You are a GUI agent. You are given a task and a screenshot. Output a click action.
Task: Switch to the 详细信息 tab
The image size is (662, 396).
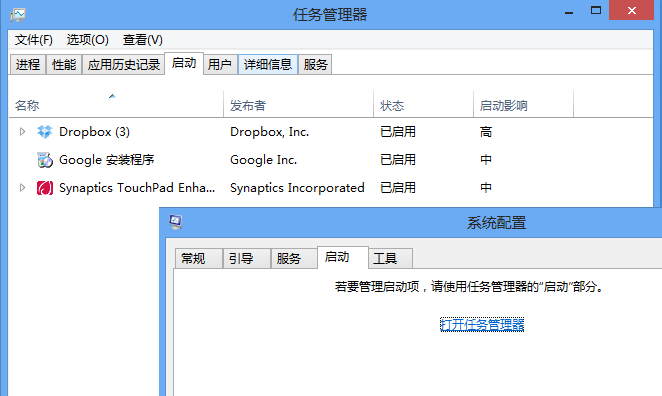268,65
